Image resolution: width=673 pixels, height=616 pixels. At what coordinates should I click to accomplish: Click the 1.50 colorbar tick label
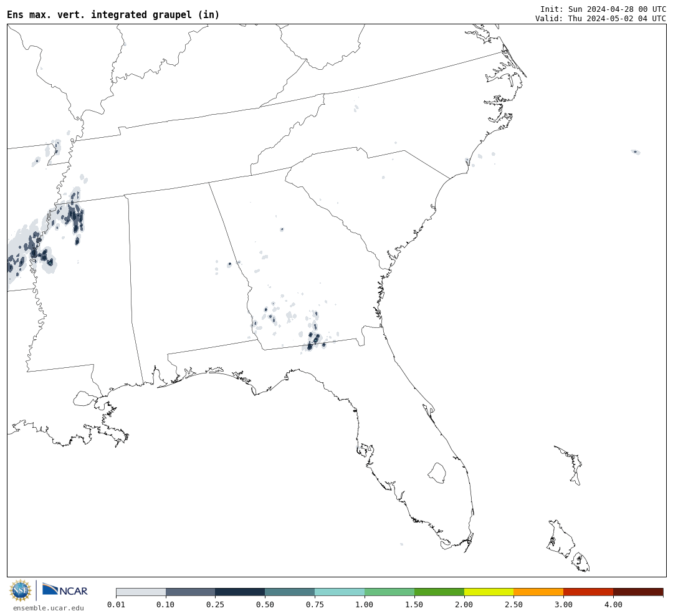[414, 604]
